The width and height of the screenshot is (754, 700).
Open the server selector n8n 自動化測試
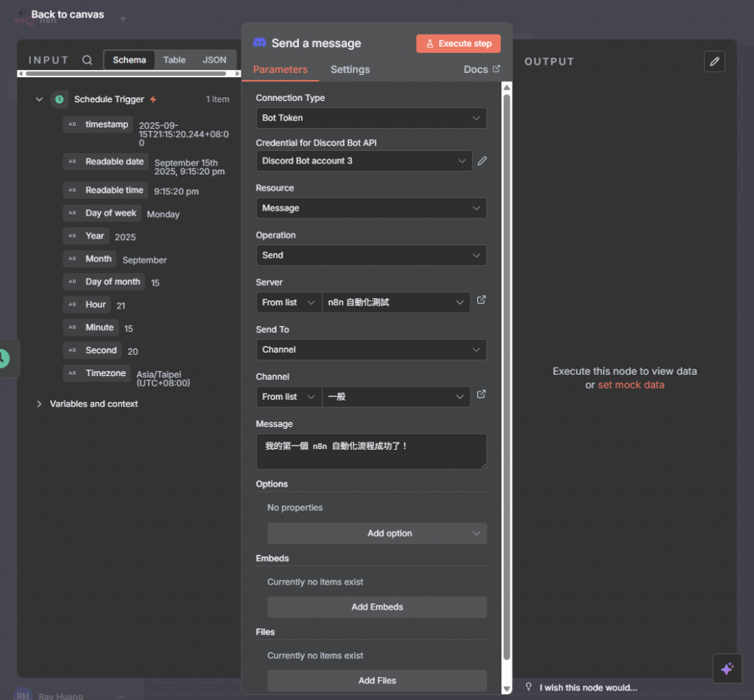coord(395,303)
